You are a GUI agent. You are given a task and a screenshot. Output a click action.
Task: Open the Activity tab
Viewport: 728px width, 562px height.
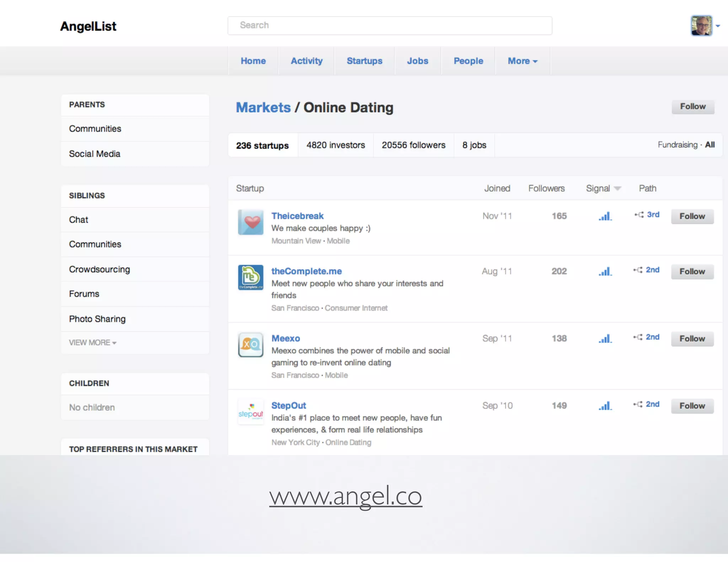[x=306, y=61]
